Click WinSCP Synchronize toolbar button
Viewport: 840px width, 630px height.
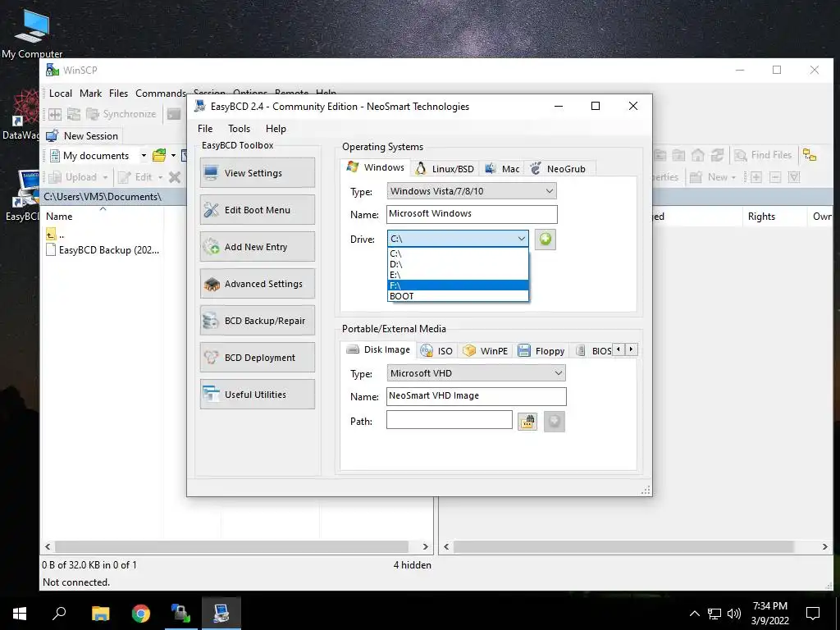pyautogui.click(x=121, y=114)
